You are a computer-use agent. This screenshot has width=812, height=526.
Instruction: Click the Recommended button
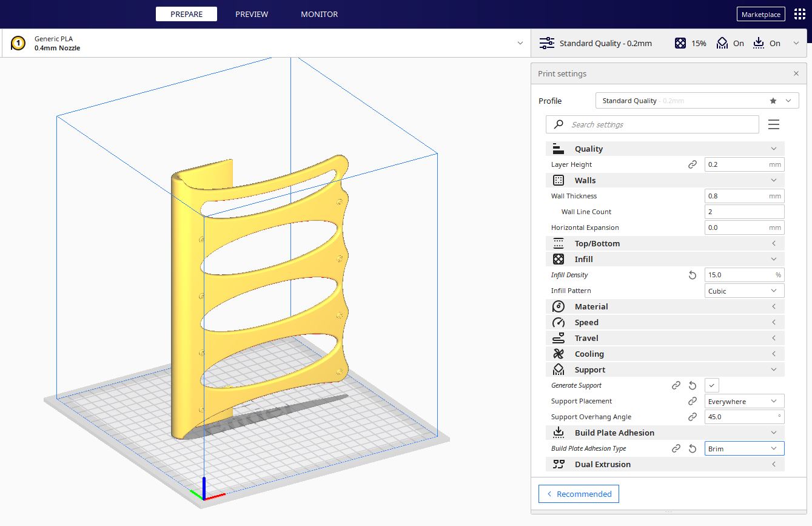[x=579, y=494]
